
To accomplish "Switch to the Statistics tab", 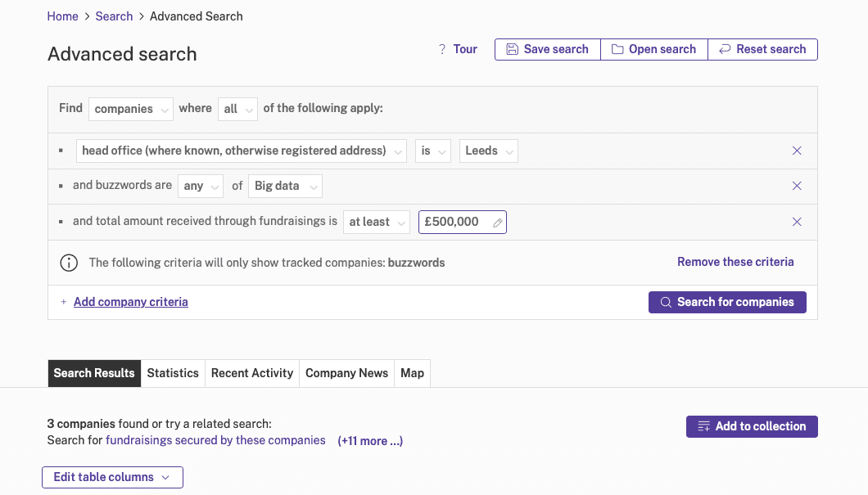I will 173,373.
